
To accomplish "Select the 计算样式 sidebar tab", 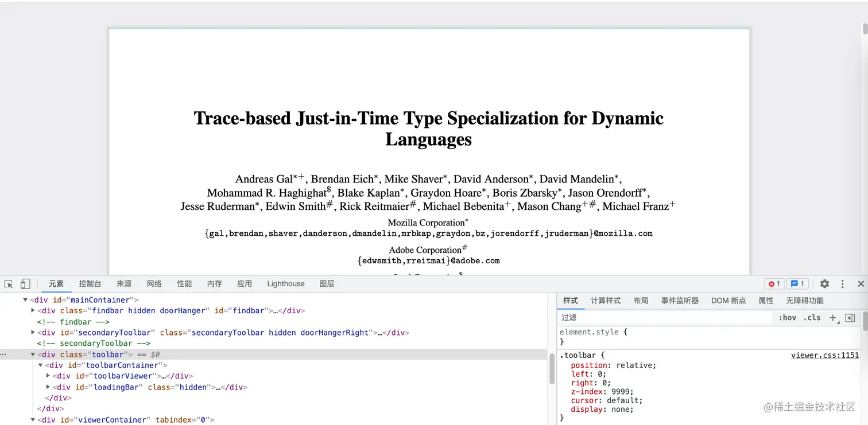I will tap(606, 301).
